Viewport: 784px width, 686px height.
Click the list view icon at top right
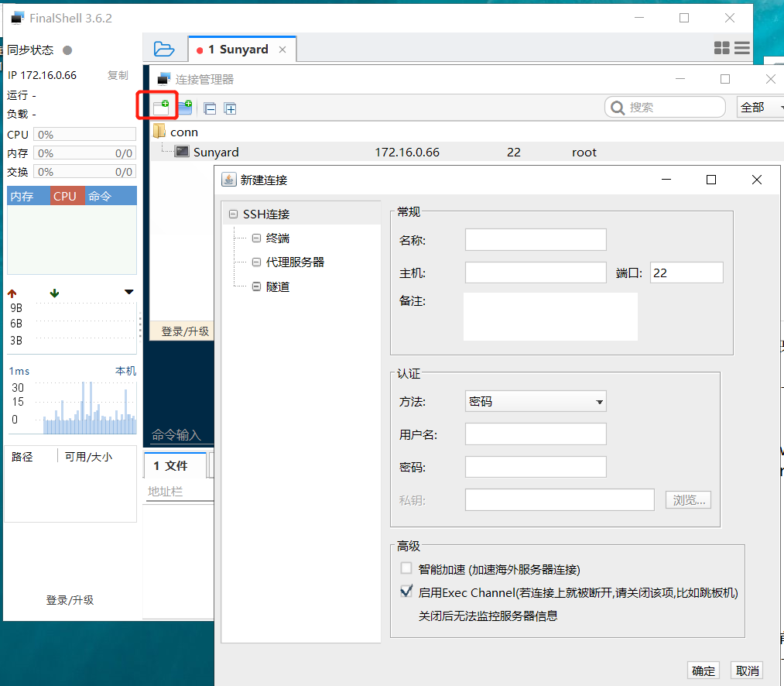(741, 47)
